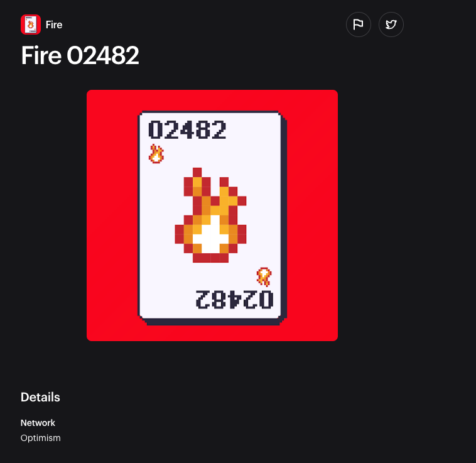Select the Fire 02482 title heading
The height and width of the screenshot is (463, 476).
80,55
